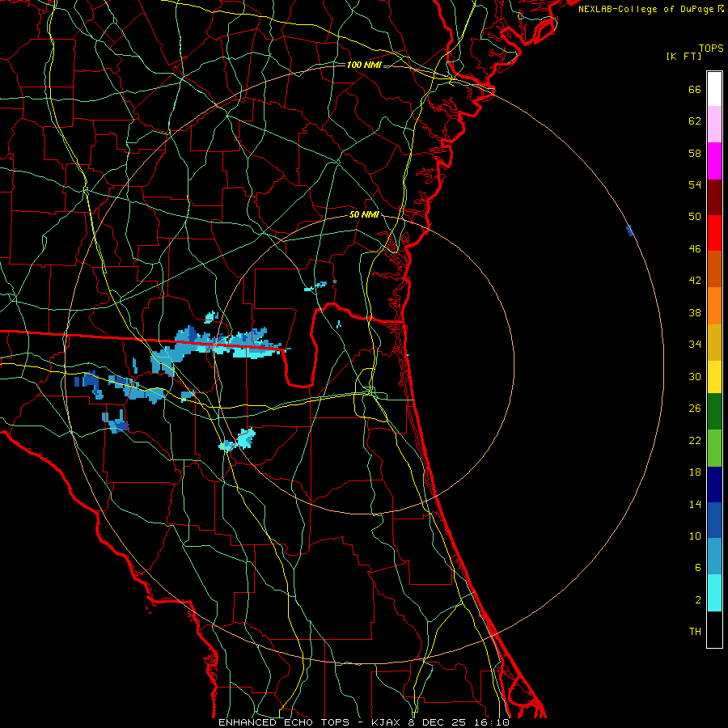
Task: Click the TH label on the scale
Action: pos(695,632)
